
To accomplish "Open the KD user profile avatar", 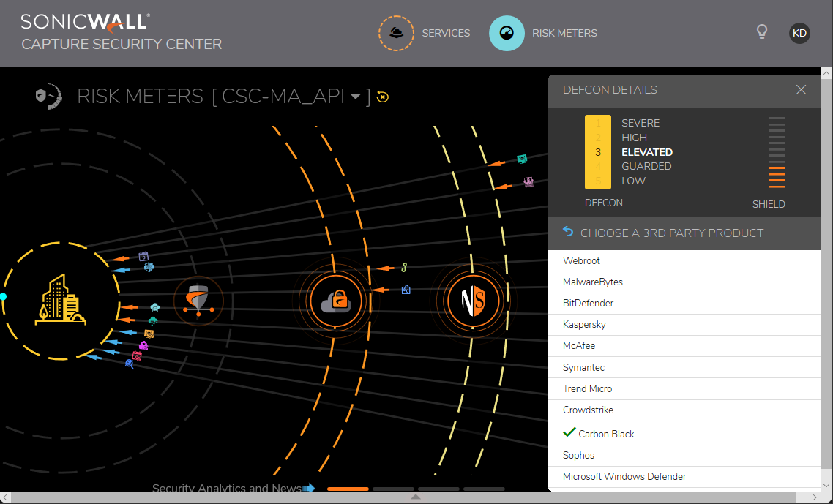I will click(799, 33).
